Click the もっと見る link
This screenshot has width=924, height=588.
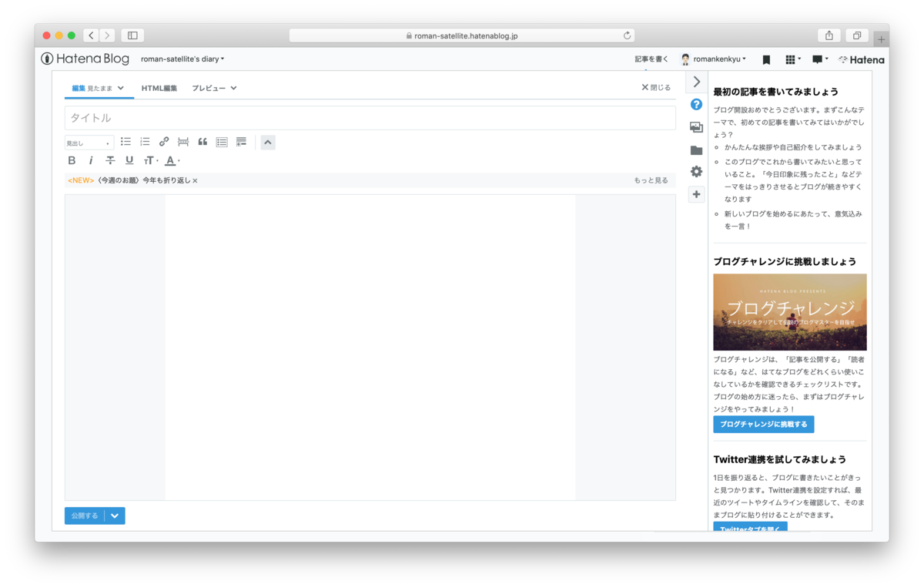[x=651, y=180]
